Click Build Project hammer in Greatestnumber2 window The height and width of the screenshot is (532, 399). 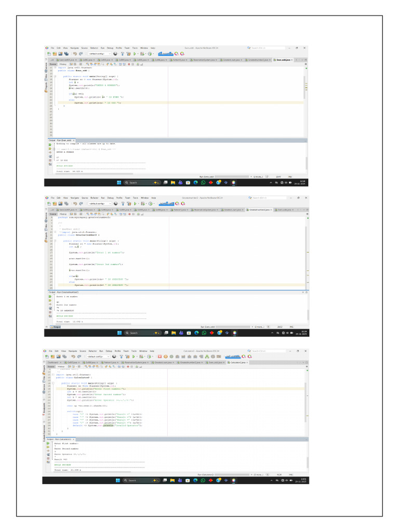(123, 204)
